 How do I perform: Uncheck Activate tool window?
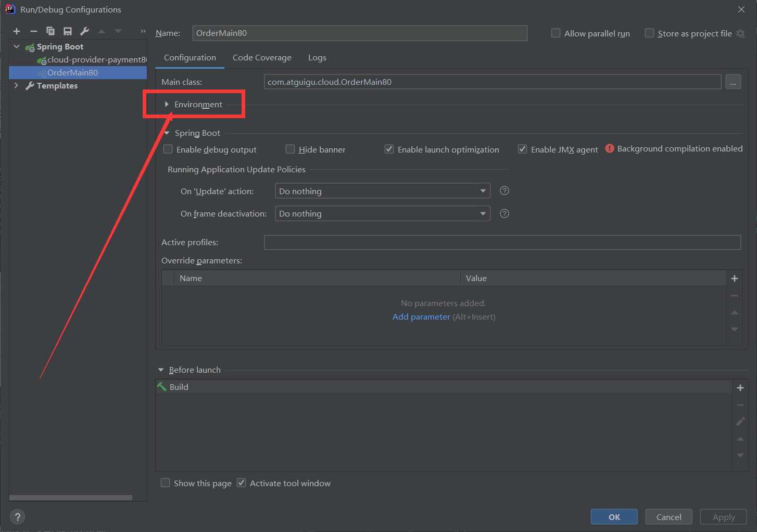click(x=242, y=483)
